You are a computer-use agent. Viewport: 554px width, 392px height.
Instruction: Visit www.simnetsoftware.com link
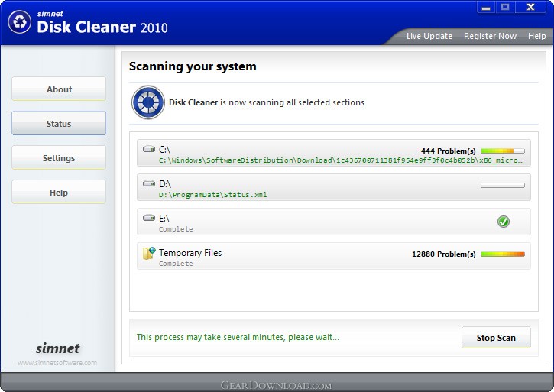pos(57,363)
